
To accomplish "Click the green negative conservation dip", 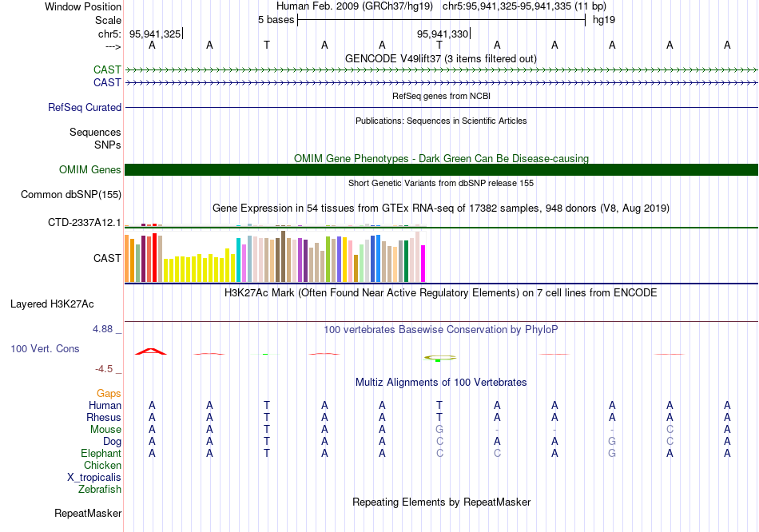I will coord(439,359).
